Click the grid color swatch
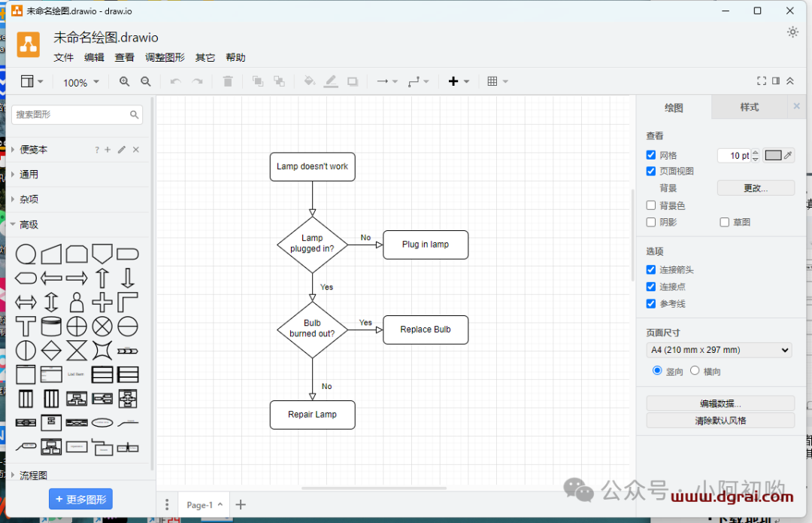 point(773,156)
